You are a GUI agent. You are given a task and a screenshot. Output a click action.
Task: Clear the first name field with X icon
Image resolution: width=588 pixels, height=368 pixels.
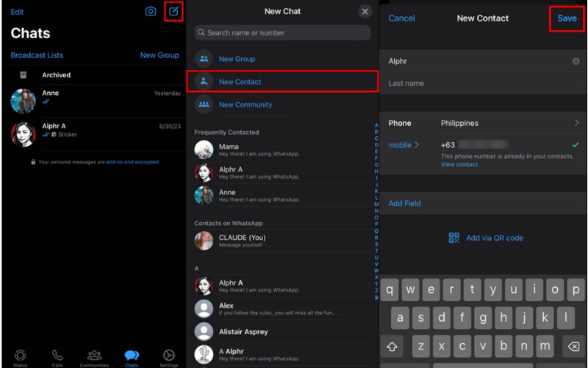576,62
